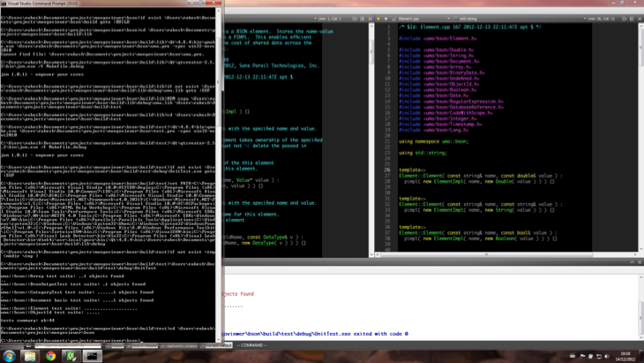Viewport: 644px width, 363px height.
Task: Open Windows Explorer from the taskbar
Action: point(30,356)
